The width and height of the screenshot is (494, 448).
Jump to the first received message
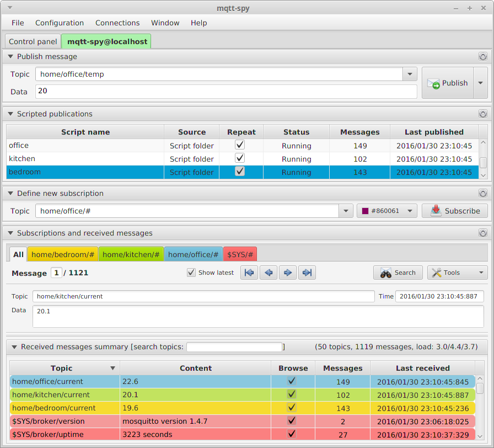click(x=249, y=272)
